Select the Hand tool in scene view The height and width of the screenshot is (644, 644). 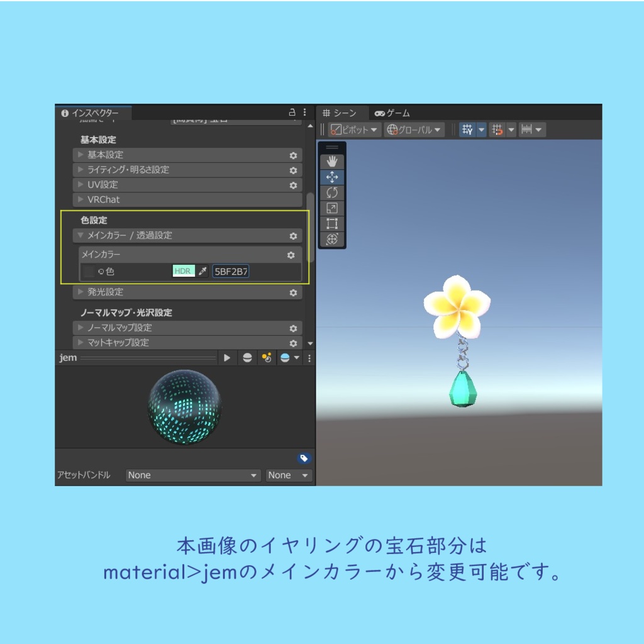331,161
